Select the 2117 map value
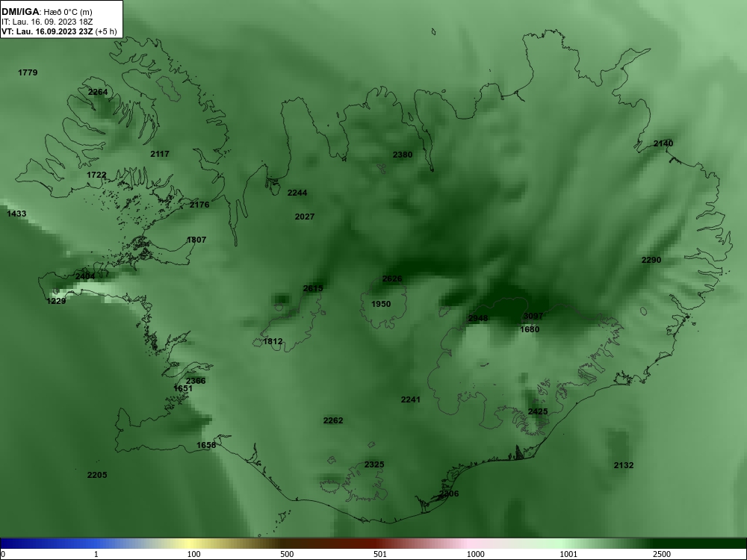 click(x=160, y=154)
